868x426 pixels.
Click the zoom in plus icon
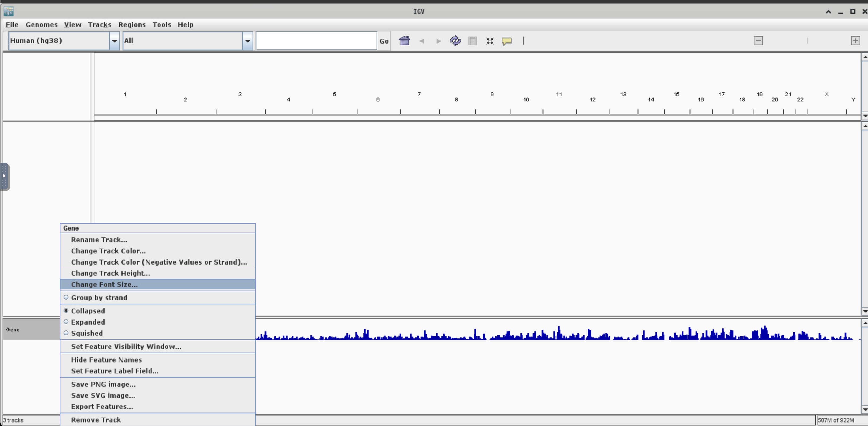855,41
